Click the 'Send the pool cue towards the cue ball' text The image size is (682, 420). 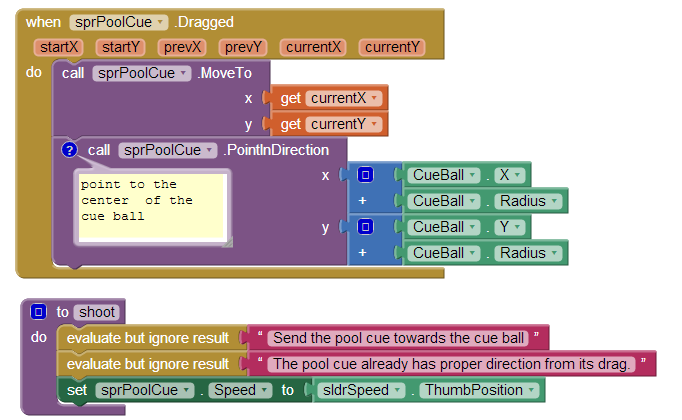[x=398, y=338]
